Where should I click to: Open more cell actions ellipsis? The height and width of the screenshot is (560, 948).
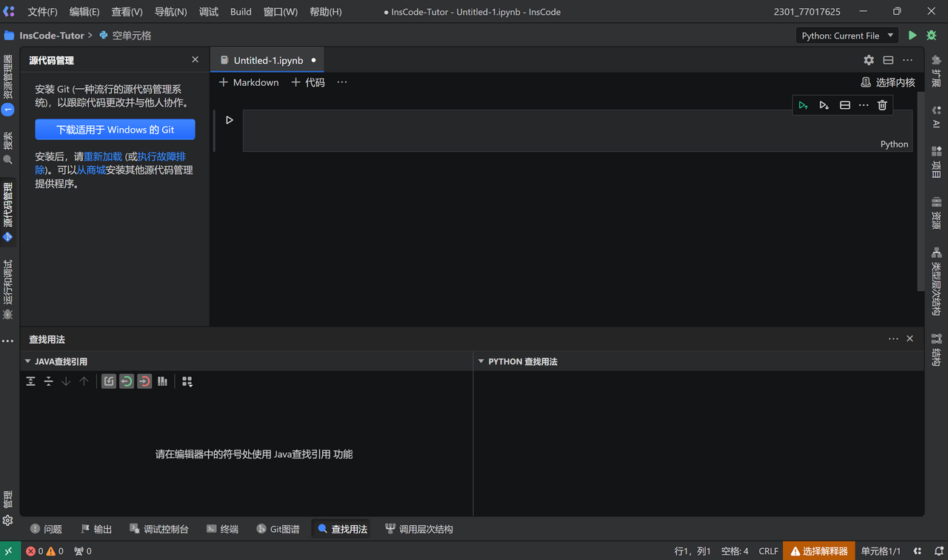click(x=864, y=106)
